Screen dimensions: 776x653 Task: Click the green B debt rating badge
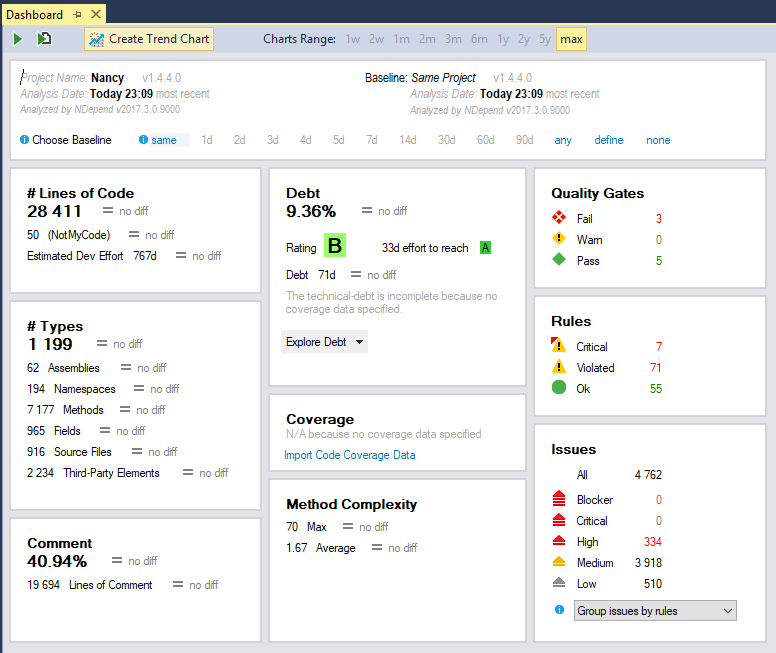(334, 246)
